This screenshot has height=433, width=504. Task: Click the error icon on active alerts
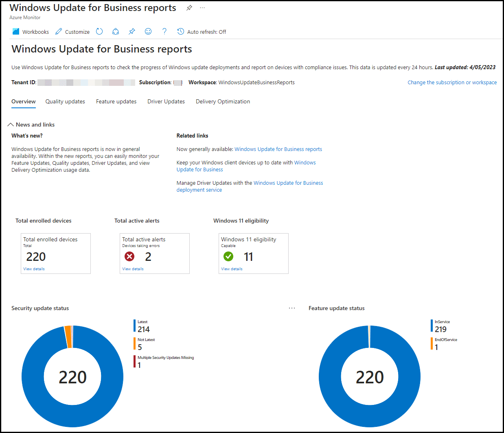click(x=129, y=256)
